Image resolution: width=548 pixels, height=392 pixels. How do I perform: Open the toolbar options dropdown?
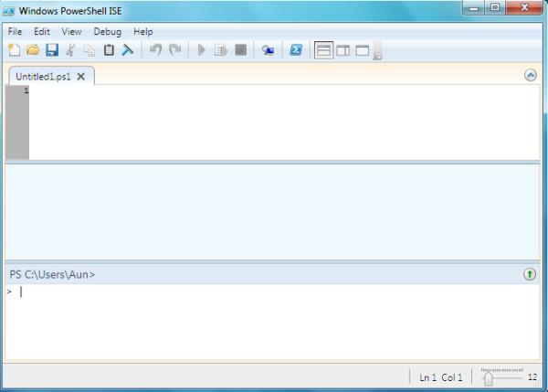377,53
